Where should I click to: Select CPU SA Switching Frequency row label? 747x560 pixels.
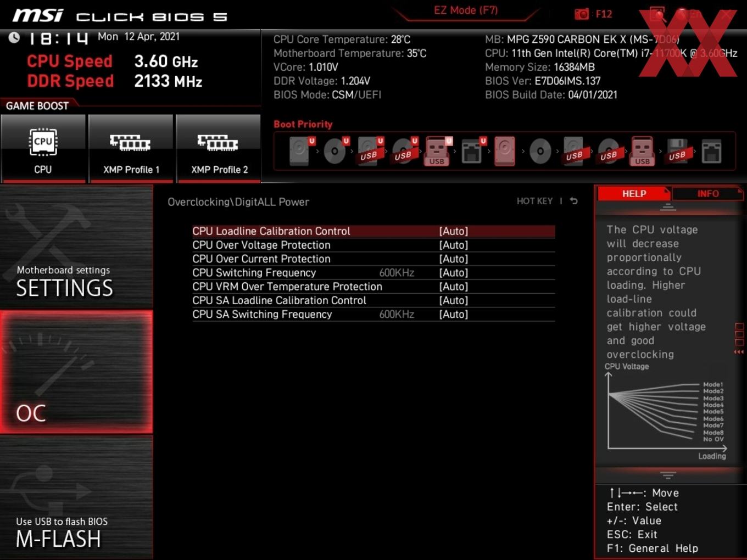[x=262, y=314]
